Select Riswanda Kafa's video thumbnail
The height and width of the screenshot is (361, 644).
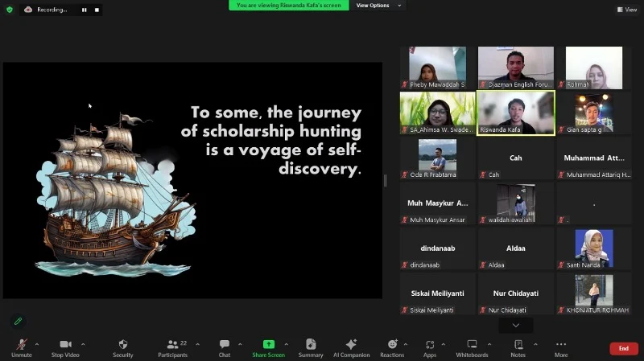point(515,111)
